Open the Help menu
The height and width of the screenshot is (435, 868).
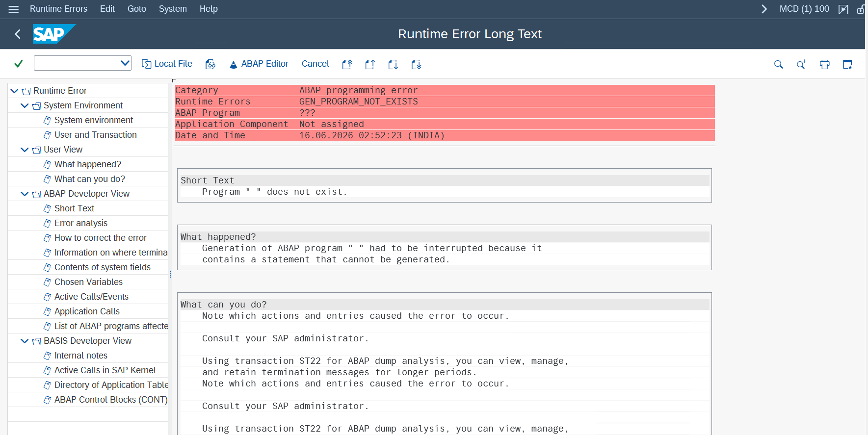tap(209, 9)
